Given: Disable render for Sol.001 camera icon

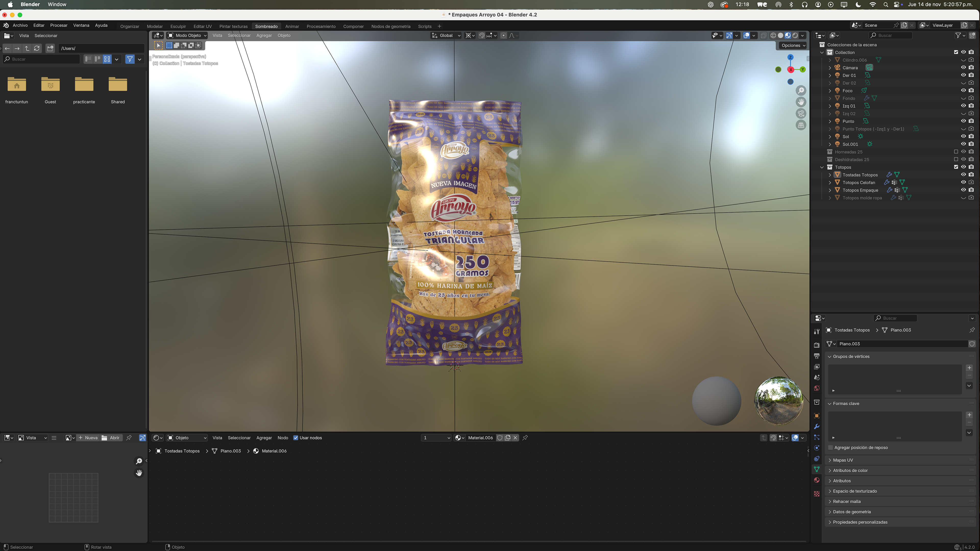Looking at the screenshot, I should pos(971,144).
